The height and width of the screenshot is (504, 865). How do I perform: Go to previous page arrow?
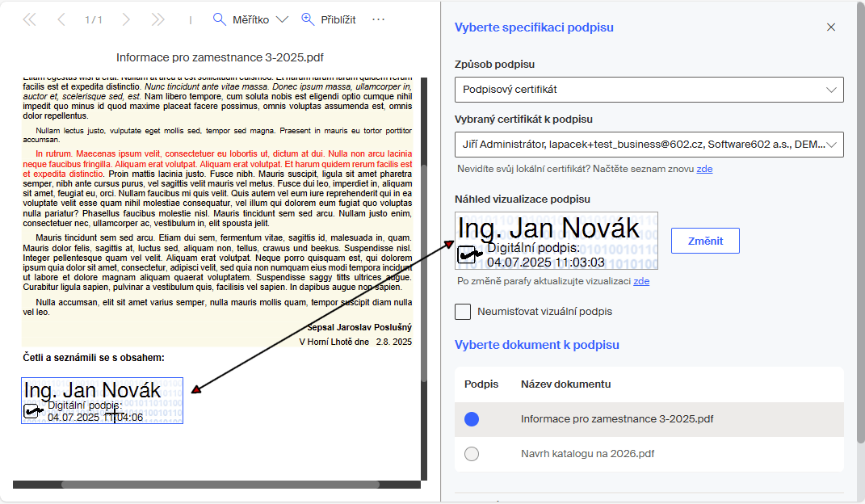tap(61, 20)
